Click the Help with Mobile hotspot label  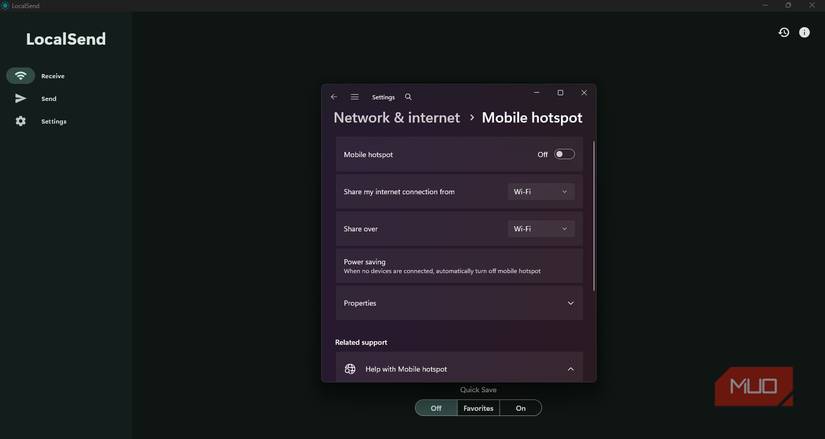(x=406, y=369)
